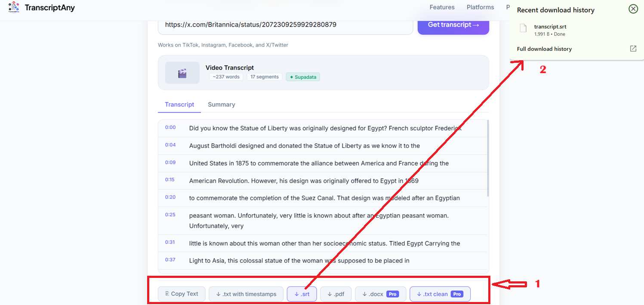Open Platforms in the top navigation

(x=480, y=7)
